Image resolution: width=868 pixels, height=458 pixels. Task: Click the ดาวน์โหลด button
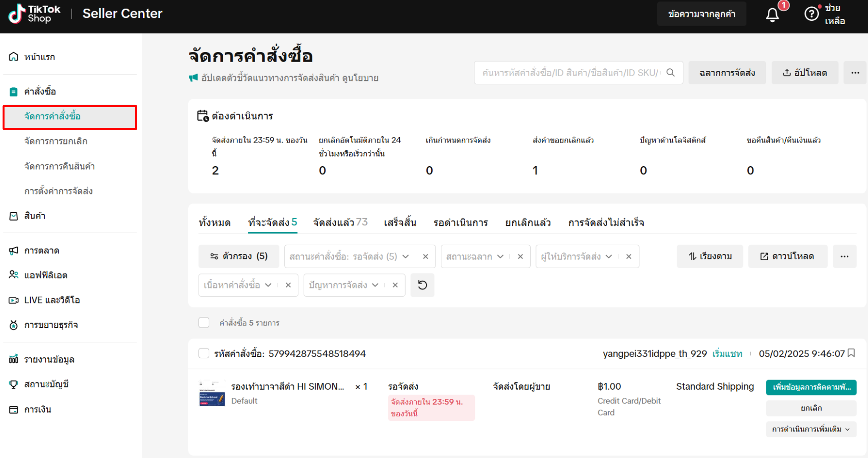788,256
